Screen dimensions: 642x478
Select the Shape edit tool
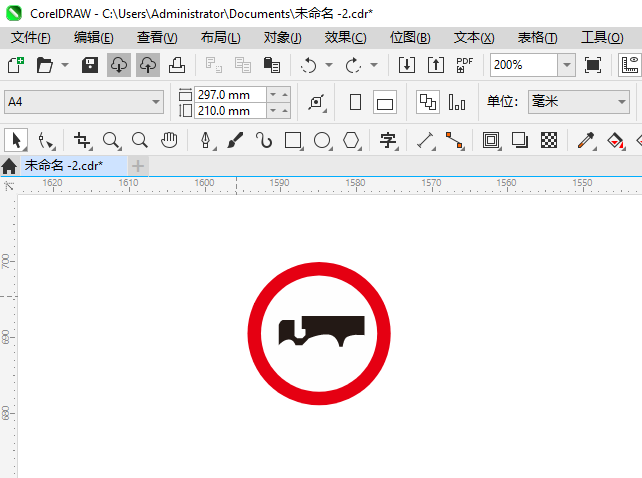(x=45, y=140)
